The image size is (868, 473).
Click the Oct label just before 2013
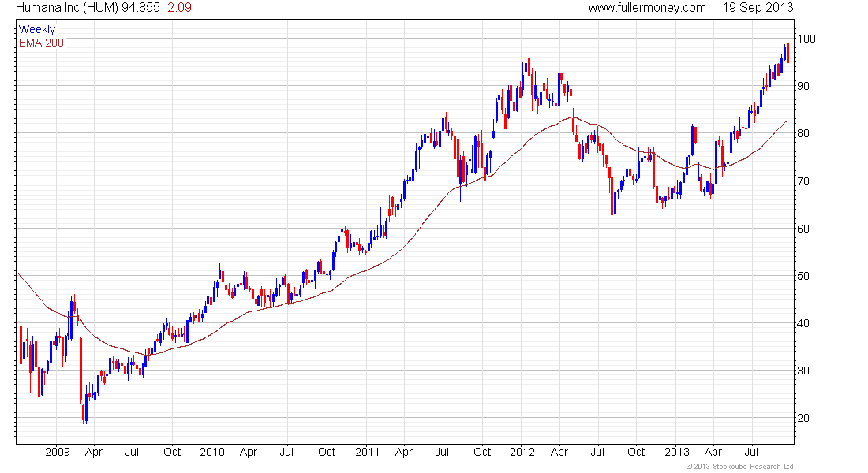(x=636, y=452)
